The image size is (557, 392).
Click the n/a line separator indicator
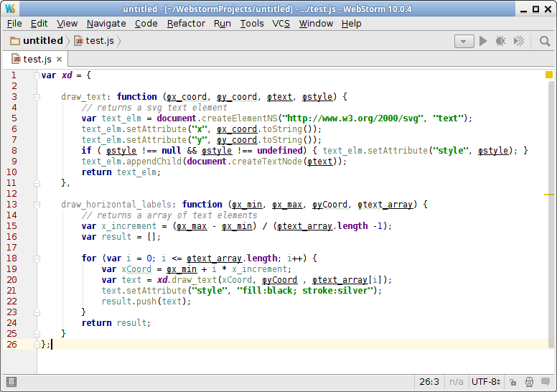point(456,382)
